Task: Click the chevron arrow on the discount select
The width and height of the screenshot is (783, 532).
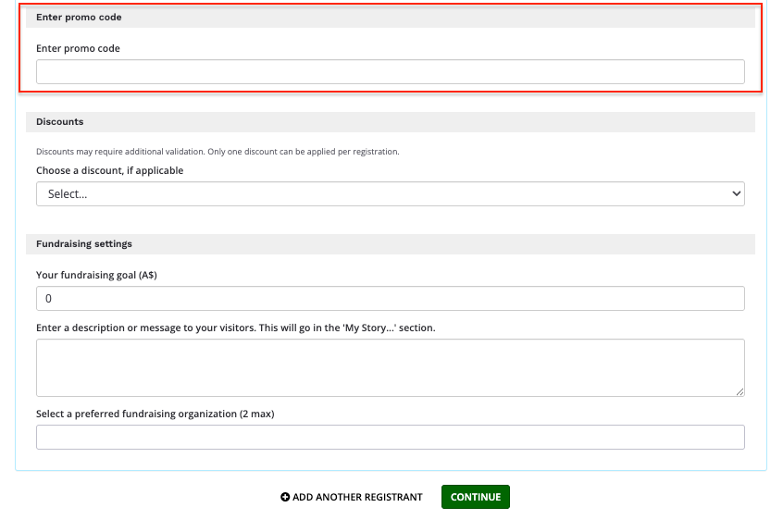Action: pyautogui.click(x=737, y=194)
